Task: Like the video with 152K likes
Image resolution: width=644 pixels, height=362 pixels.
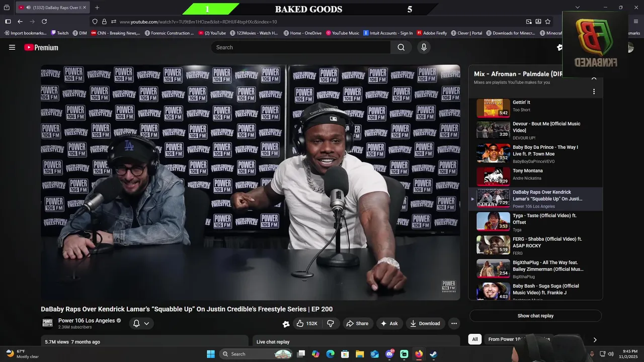Action: (306, 323)
